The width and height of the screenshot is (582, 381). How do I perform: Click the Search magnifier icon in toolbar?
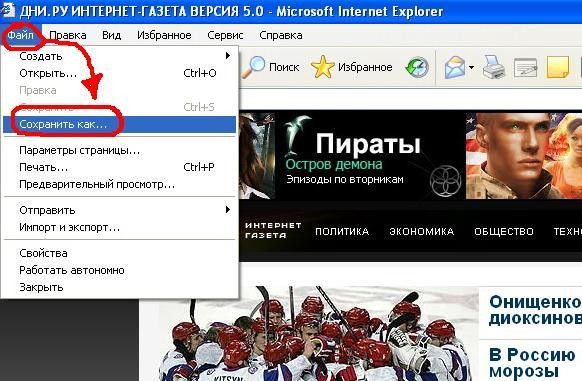pos(254,67)
